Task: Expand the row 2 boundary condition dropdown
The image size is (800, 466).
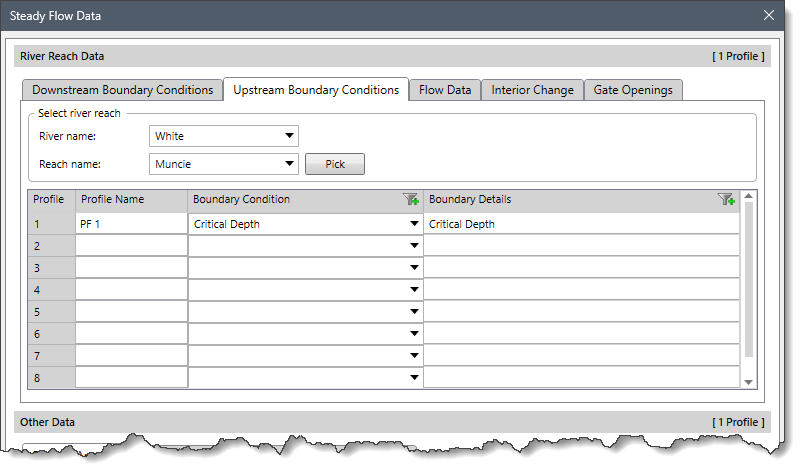Action: (x=413, y=246)
